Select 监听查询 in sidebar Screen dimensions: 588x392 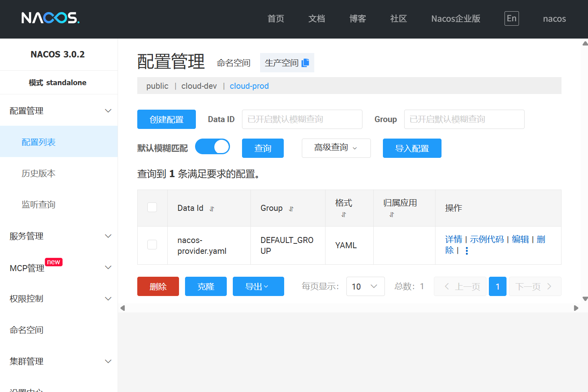point(59,204)
